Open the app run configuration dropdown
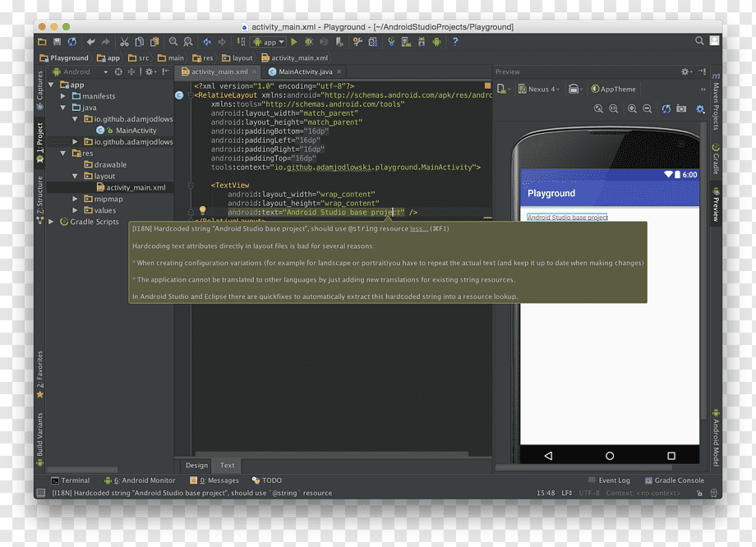This screenshot has height=547, width=756. (269, 43)
